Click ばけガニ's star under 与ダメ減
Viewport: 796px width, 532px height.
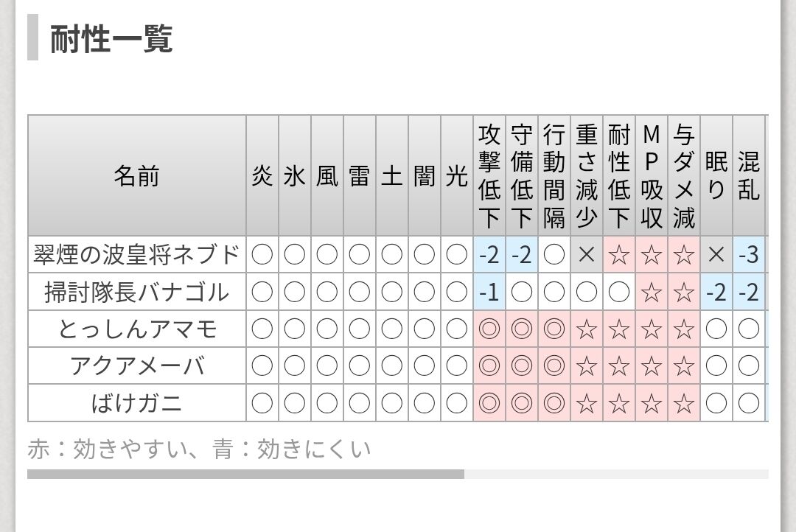(x=684, y=403)
